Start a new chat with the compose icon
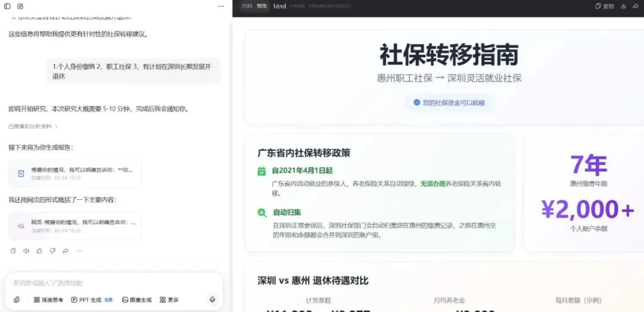The width and height of the screenshot is (644, 312). pos(20,6)
